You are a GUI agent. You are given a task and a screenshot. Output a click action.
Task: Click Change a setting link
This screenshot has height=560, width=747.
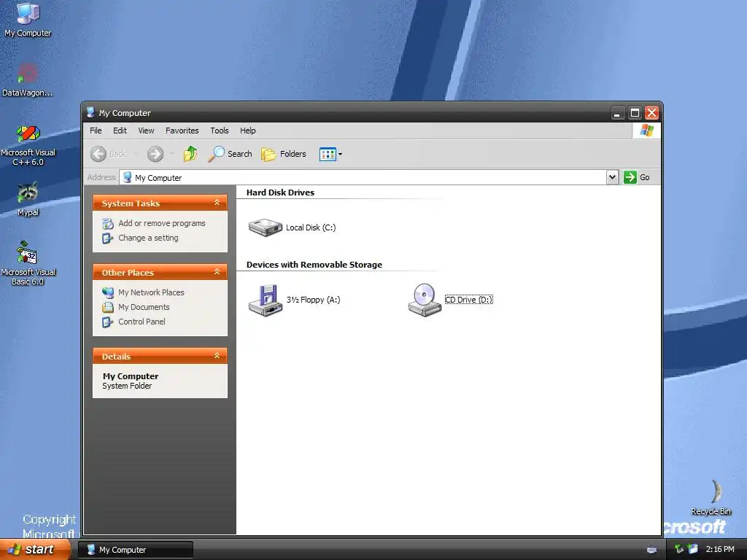click(148, 238)
